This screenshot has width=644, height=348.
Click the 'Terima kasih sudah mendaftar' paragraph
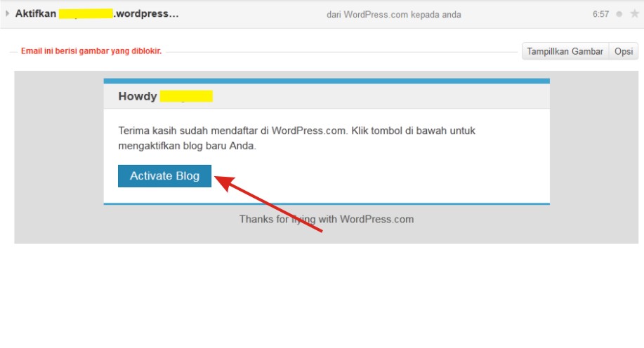tap(296, 138)
